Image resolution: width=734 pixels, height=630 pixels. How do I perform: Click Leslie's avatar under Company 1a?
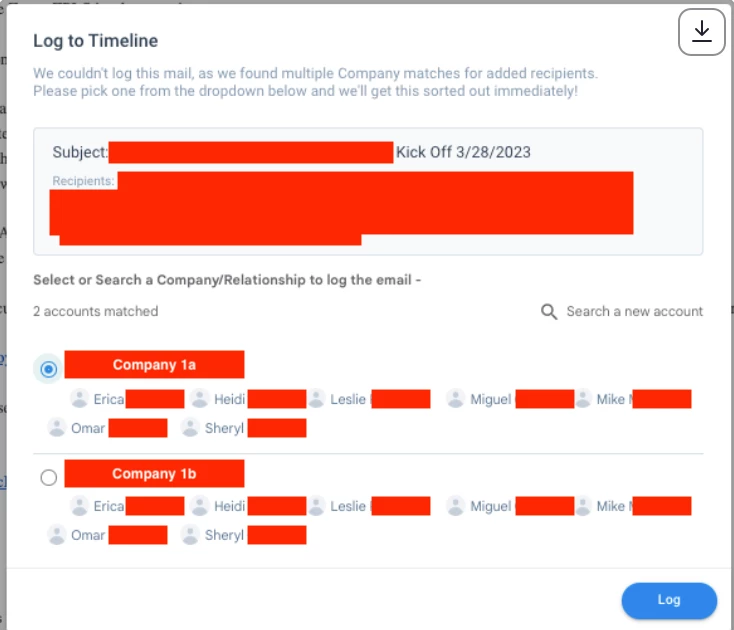[316, 399]
